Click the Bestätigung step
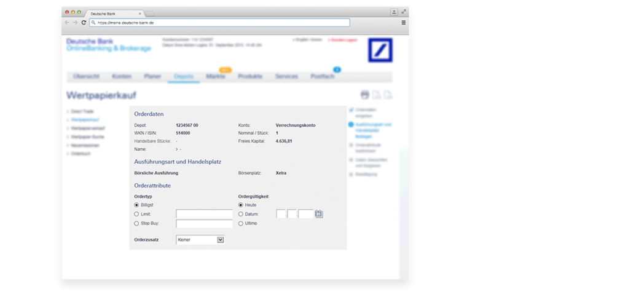644x295 pixels. (x=363, y=174)
